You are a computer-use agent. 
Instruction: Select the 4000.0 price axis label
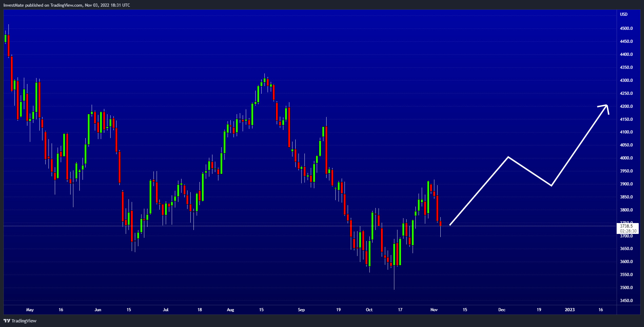click(x=626, y=158)
